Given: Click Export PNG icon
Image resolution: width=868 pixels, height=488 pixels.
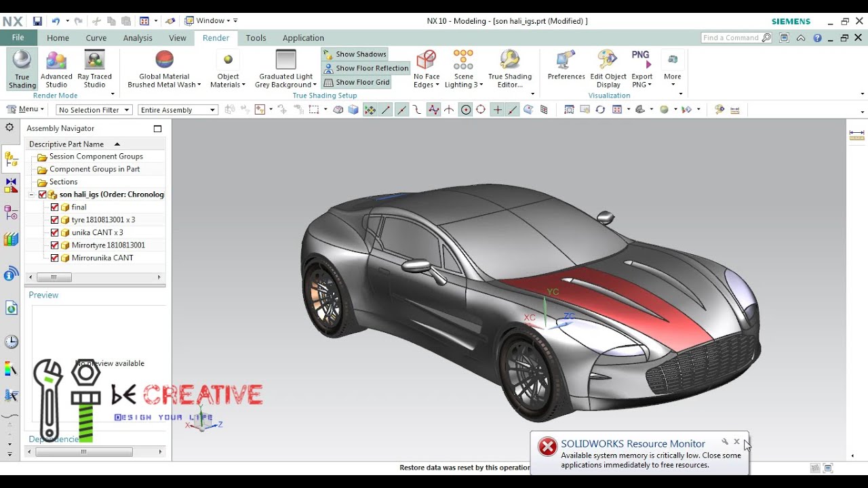Looking at the screenshot, I should click(x=641, y=60).
